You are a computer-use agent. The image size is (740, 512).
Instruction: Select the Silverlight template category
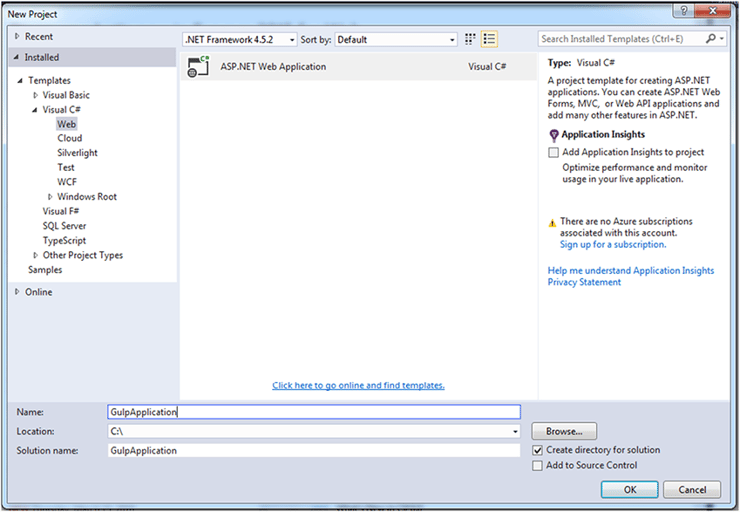(77, 153)
